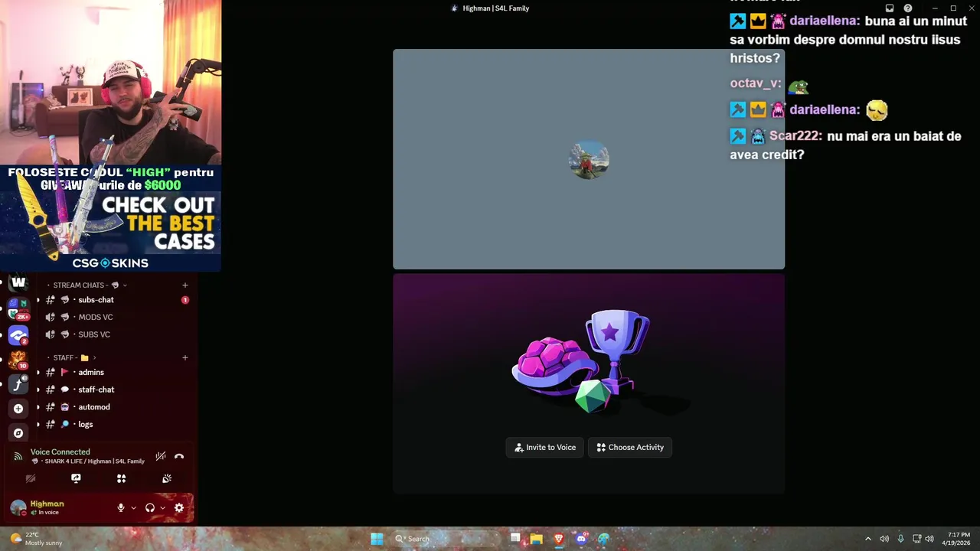Open the W server icon
Screen dimensions: 980x551
[18, 282]
